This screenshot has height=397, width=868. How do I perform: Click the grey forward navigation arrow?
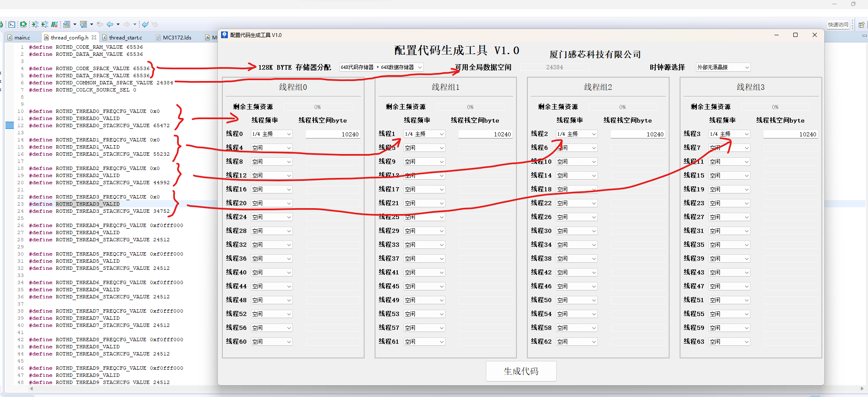pos(127,24)
